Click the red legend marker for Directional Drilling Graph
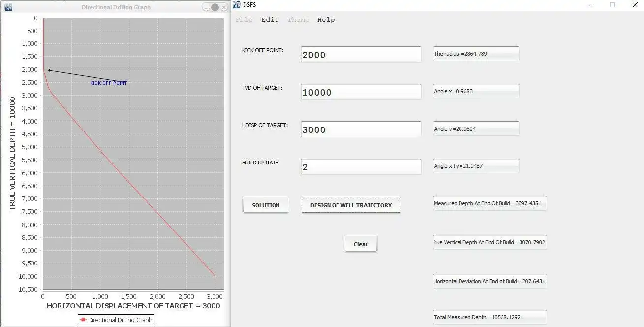Image resolution: width=644 pixels, height=327 pixels. tap(83, 320)
